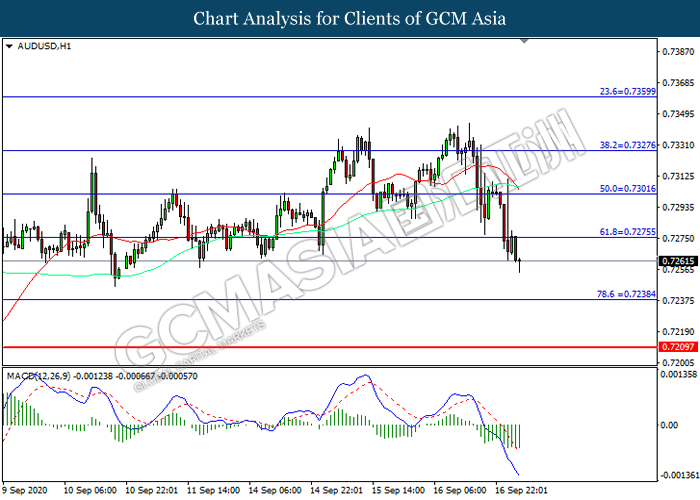Select the chart shift triangle marker at top

(525, 41)
